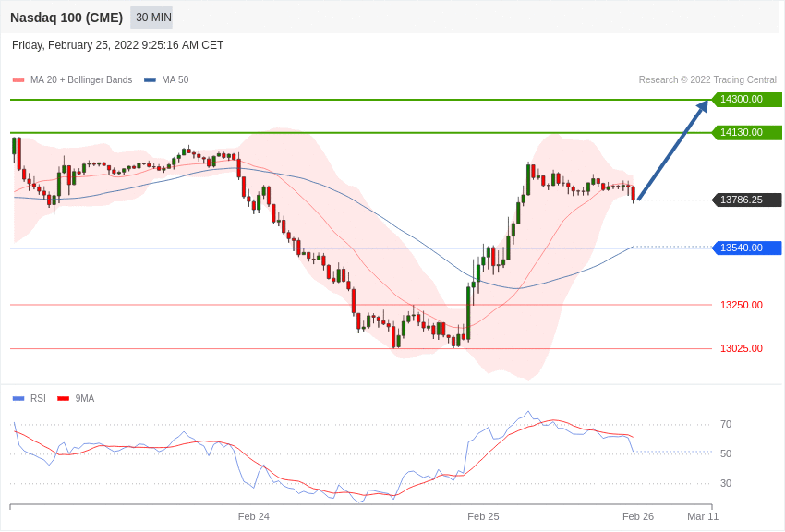Click the Nasdaq 100 (CME) title
785x532 pixels.
[x=66, y=18]
